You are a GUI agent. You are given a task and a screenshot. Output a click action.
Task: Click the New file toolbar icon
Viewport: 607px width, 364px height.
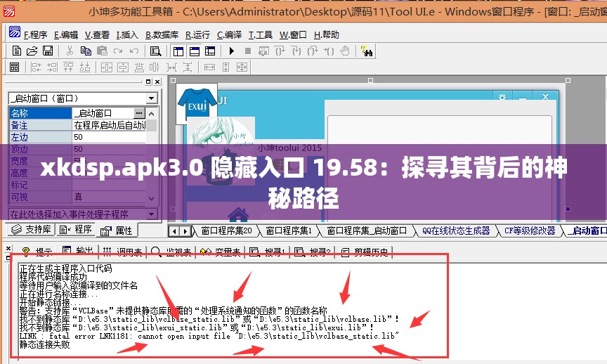pos(17,51)
